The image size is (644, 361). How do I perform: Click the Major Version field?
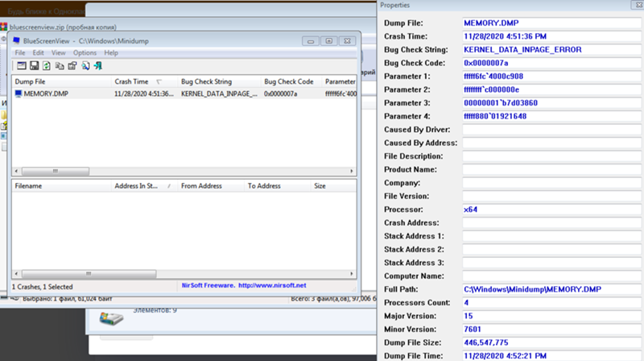pos(551,316)
